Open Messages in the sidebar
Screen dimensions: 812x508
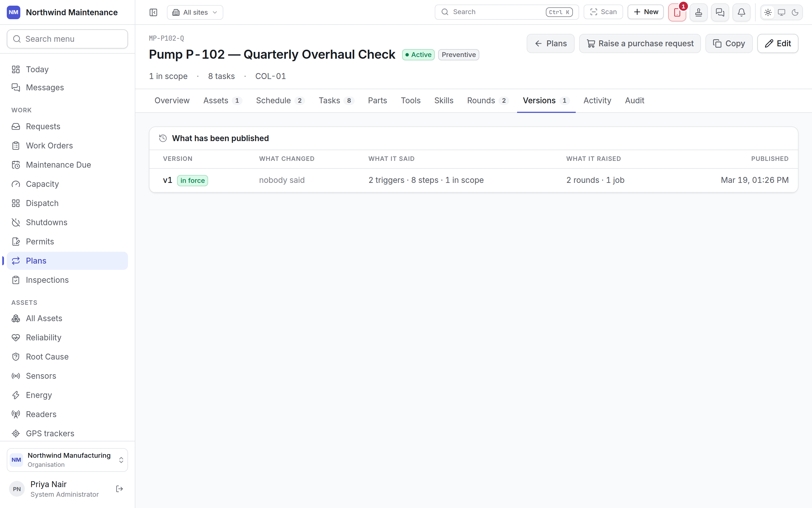67,87
